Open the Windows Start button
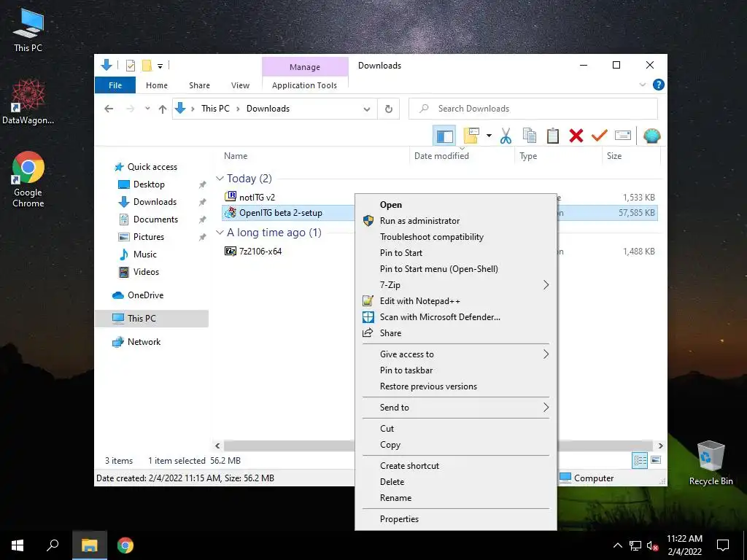Viewport: 747px width, 560px height. 18,545
